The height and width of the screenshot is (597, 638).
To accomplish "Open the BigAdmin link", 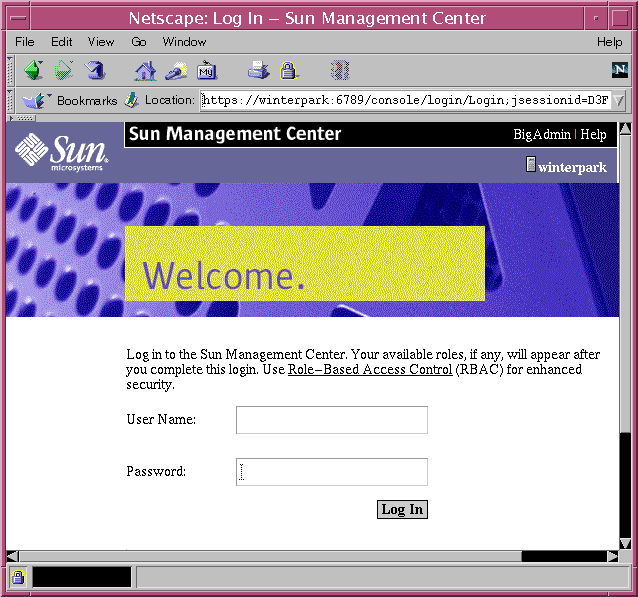I will pyautogui.click(x=542, y=134).
